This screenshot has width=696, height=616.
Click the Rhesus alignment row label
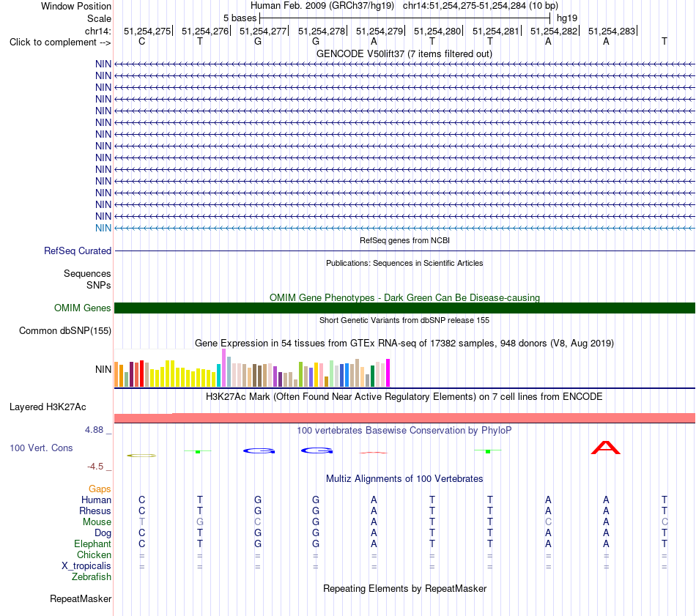pos(95,511)
